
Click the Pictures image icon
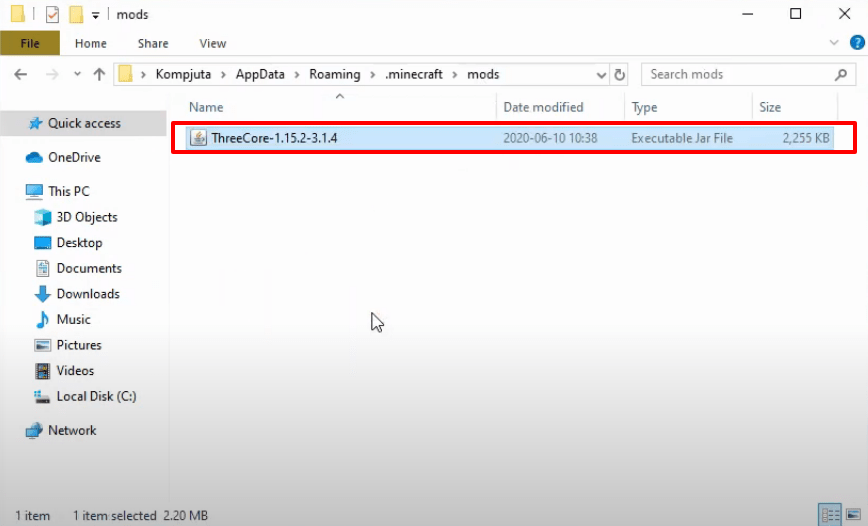(43, 345)
